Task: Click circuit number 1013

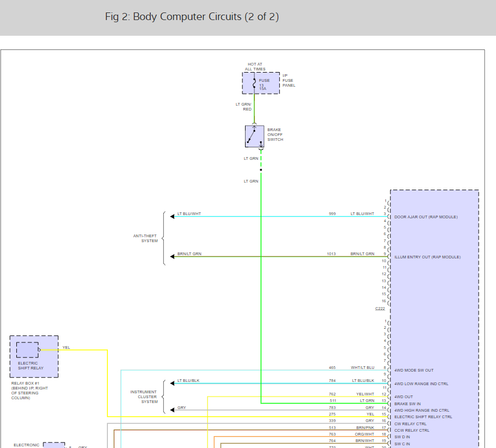Action: tap(331, 254)
